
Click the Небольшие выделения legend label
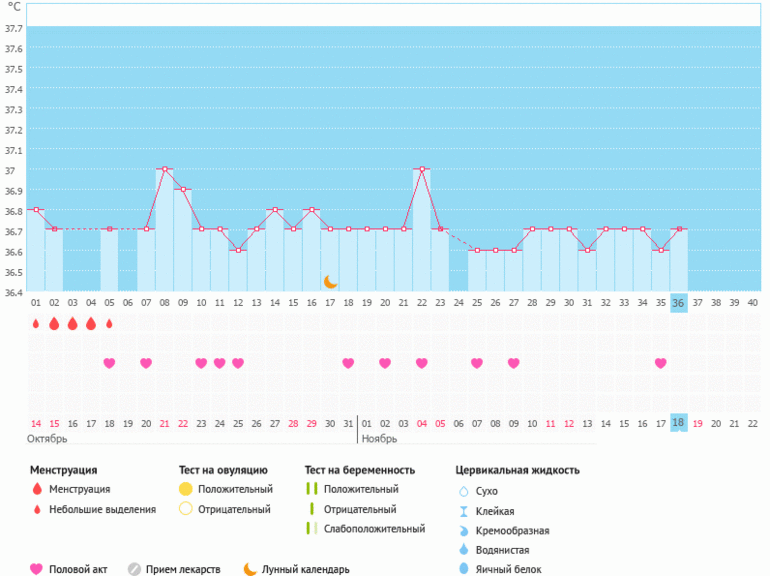coord(103,509)
